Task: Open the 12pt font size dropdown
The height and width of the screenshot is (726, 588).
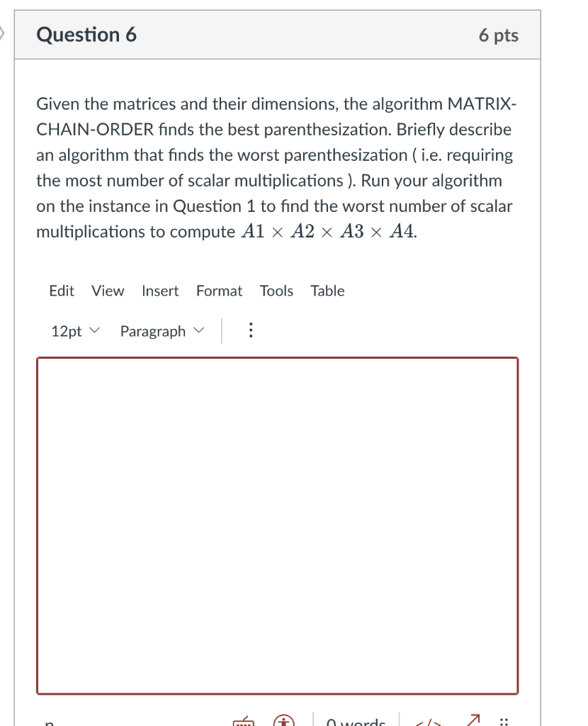Action: tap(74, 330)
